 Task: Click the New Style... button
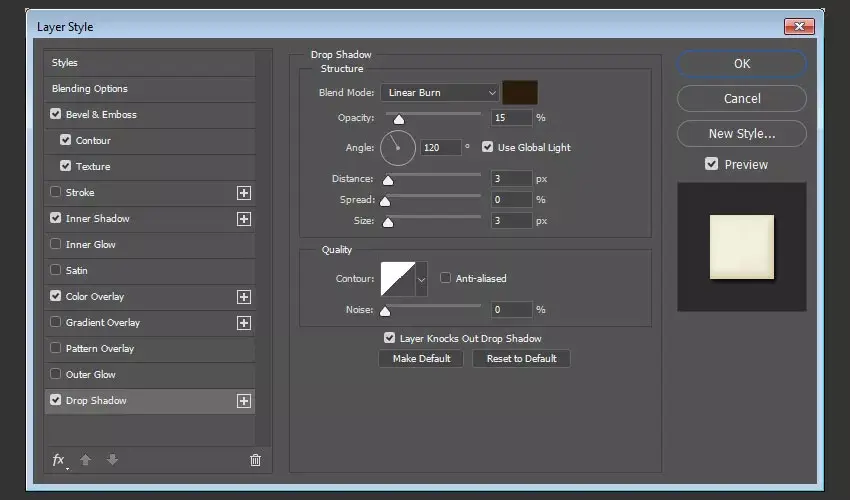coord(742,133)
